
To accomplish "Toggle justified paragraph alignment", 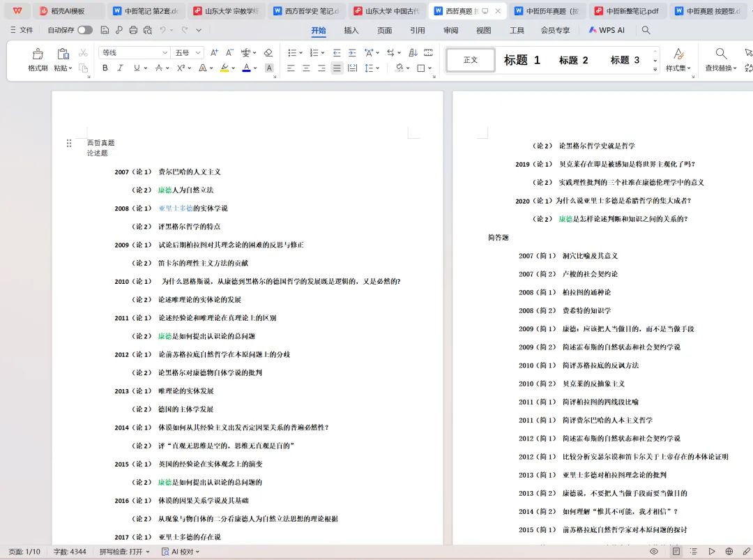I will pos(337,68).
